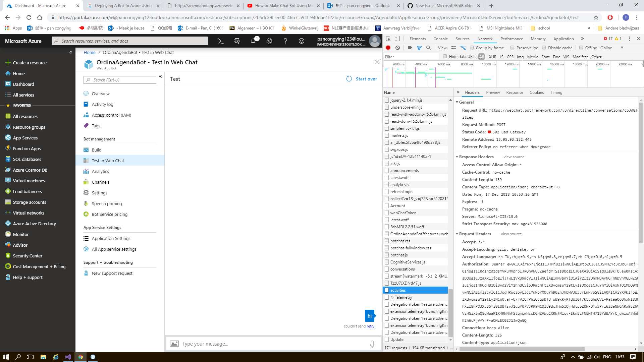Click the Type your message field
The height and width of the screenshot is (362, 644).
[273, 344]
